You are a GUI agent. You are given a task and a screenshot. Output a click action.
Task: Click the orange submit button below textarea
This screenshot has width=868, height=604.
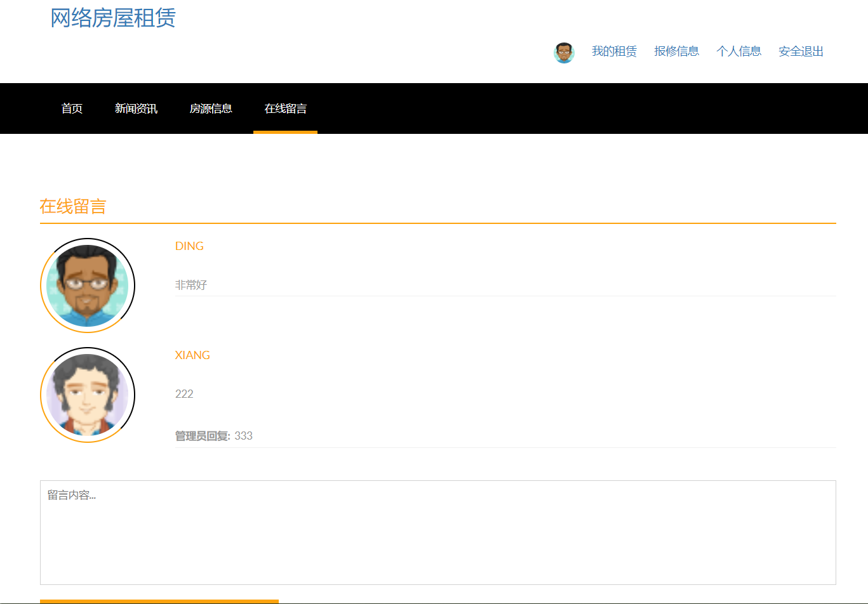159,601
